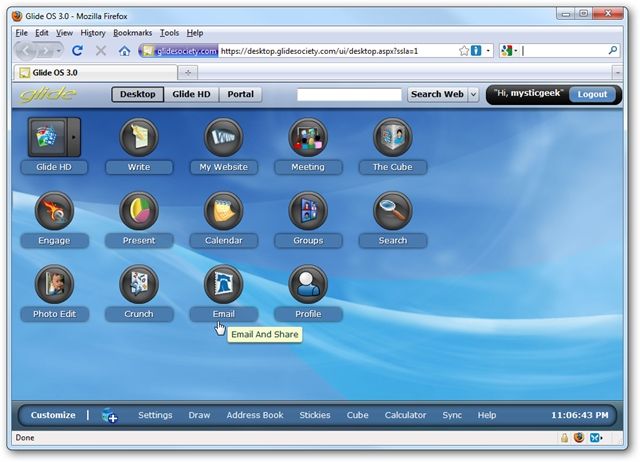This screenshot has width=640, height=462.
Task: Open the list all tabs dropdown
Action: (618, 73)
